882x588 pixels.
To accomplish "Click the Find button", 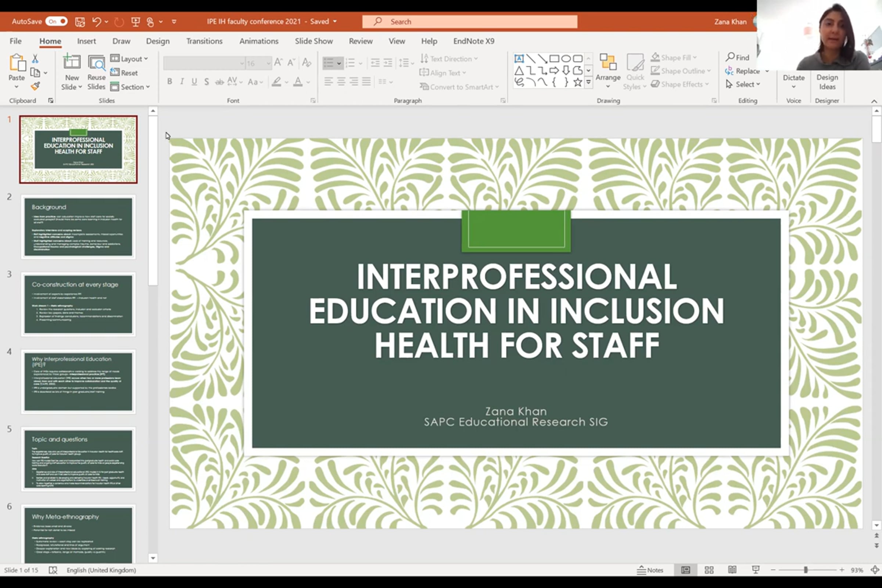I will 737,57.
